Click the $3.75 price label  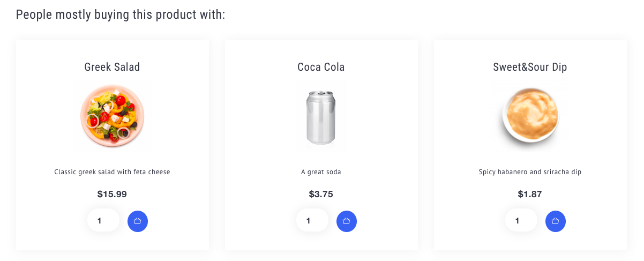pyautogui.click(x=321, y=194)
